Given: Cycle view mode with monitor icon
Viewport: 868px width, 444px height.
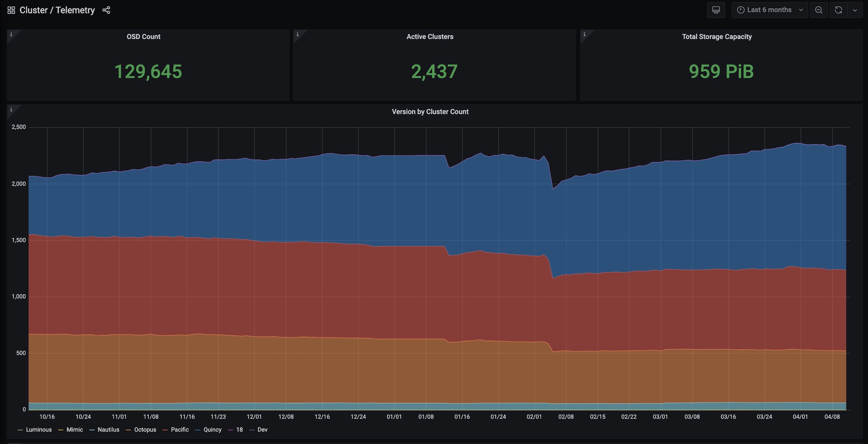Looking at the screenshot, I should (716, 10).
